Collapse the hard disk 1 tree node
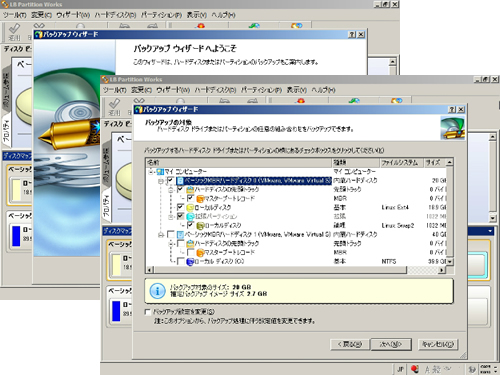Image resolution: width=500 pixels, height=375 pixels. pyautogui.click(x=161, y=235)
